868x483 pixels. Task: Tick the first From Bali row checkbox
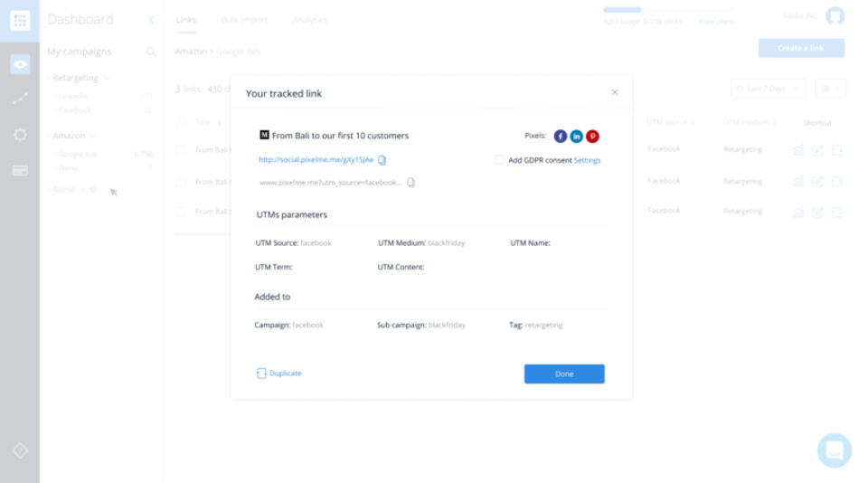point(181,149)
